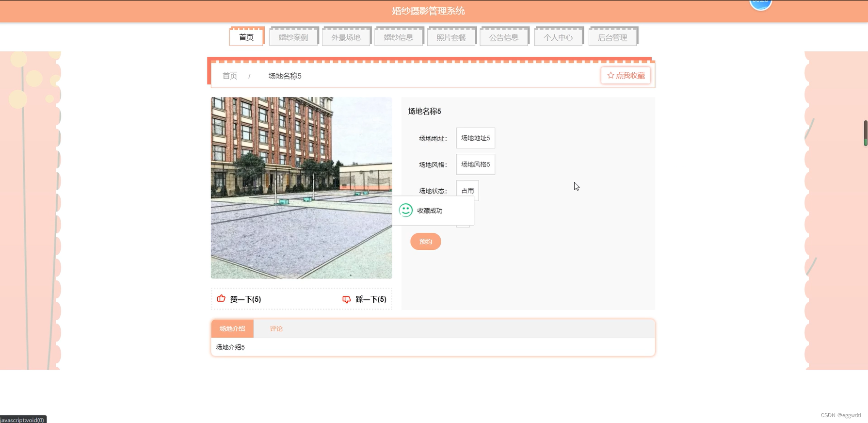Screen dimensions: 868x423
Task: Click the 踩一下(5) dislike label
Action: coord(371,299)
